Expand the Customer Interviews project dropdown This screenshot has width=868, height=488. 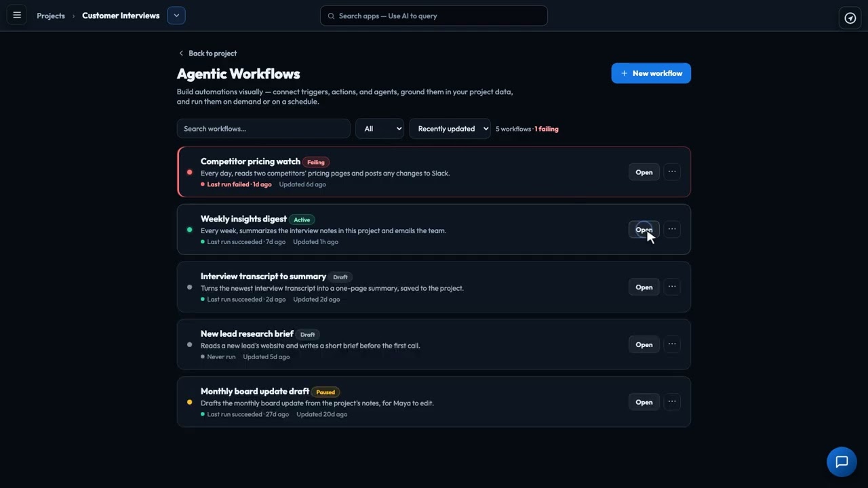[176, 16]
